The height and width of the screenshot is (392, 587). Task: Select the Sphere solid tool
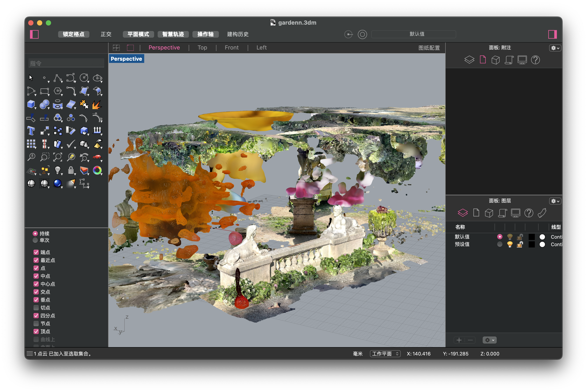point(44,104)
